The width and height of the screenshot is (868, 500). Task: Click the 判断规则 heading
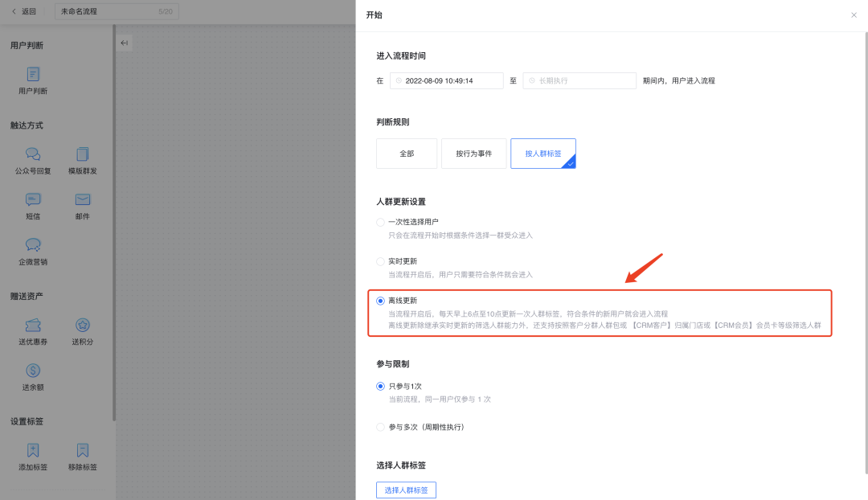392,122
